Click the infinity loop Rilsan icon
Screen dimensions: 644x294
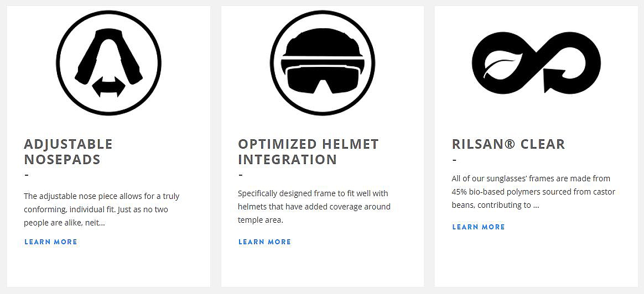click(x=536, y=62)
